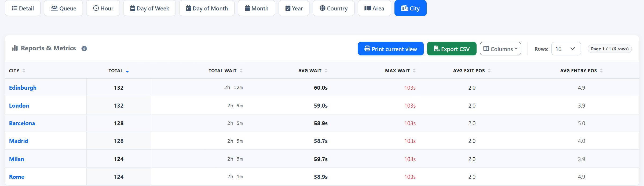Open the Barcelona city link
Viewport: 644px width, 186px height.
tap(22, 123)
